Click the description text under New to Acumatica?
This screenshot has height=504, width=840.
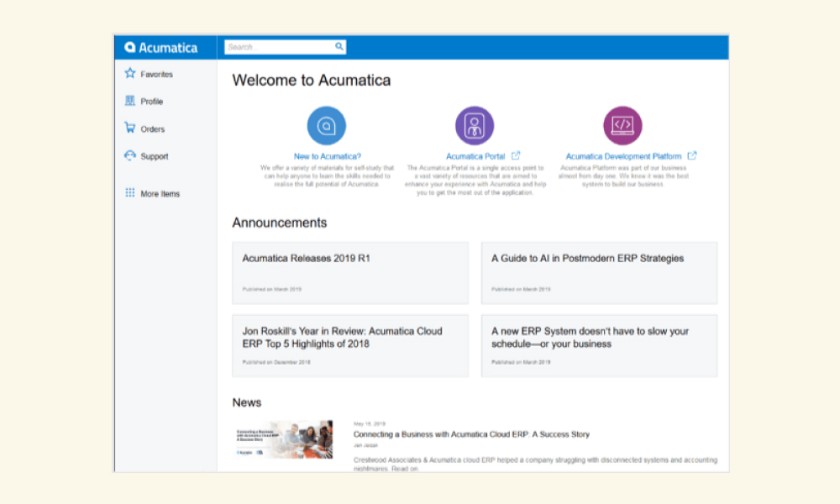pos(327,176)
